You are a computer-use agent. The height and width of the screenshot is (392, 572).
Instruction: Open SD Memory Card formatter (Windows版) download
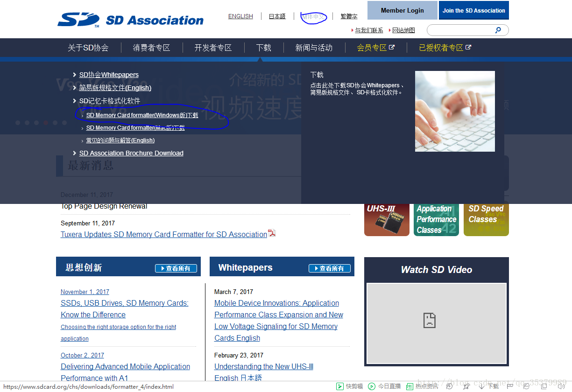coord(142,115)
